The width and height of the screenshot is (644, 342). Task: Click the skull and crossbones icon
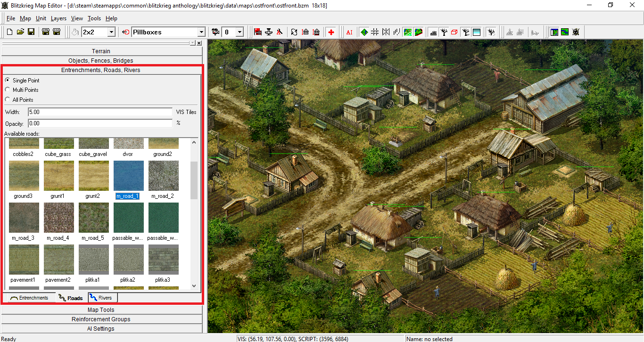point(576,32)
